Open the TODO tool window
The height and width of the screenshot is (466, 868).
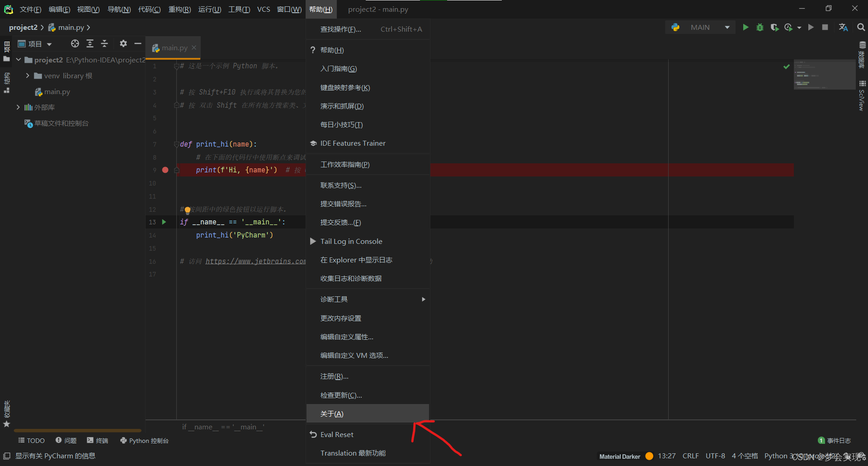[x=32, y=441]
